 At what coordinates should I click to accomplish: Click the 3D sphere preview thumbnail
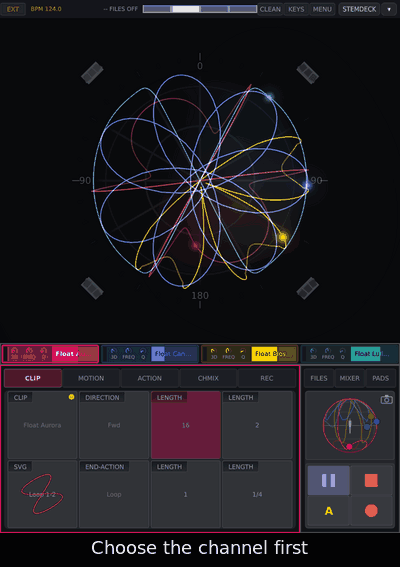pos(350,425)
